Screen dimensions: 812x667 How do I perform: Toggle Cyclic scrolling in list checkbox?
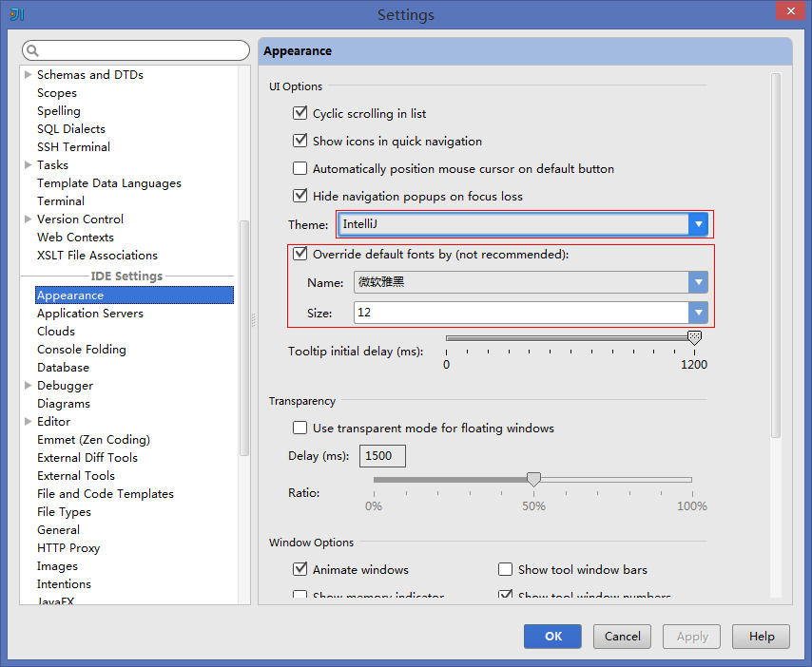300,113
